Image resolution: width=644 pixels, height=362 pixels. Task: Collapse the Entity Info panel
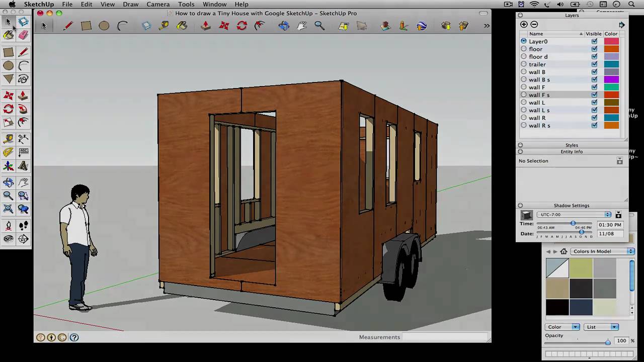click(520, 152)
